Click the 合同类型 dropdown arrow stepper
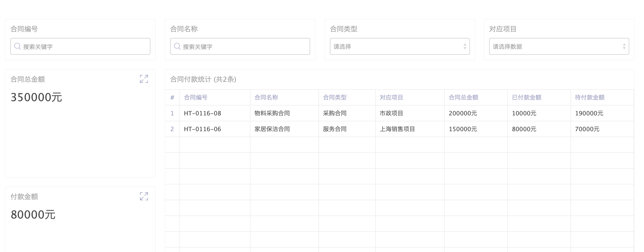644x252 pixels. click(x=465, y=46)
